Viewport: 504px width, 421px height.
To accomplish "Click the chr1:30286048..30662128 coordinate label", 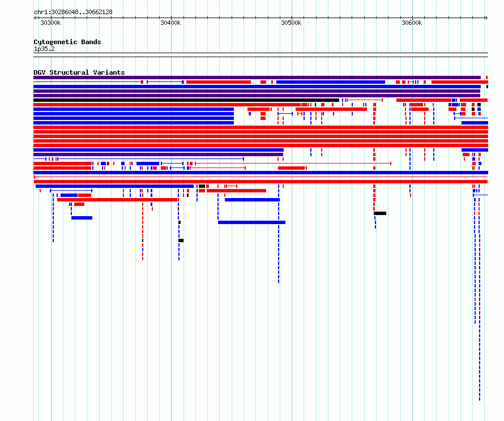I will [73, 12].
